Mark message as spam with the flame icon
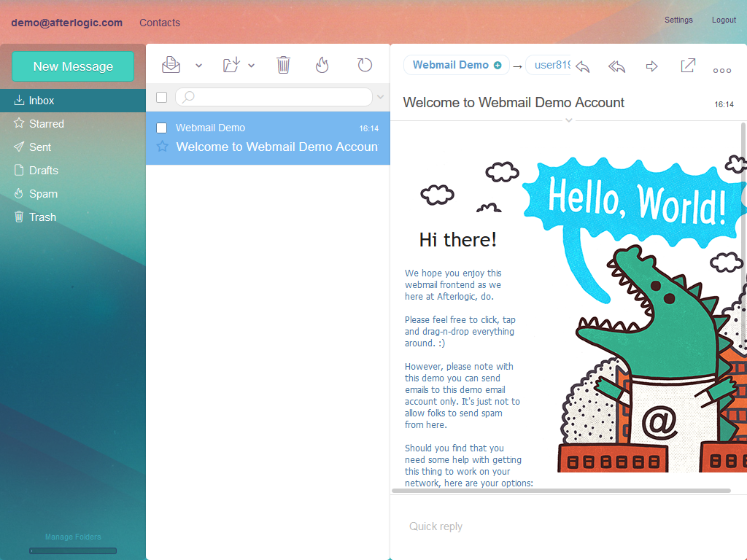This screenshot has height=560, width=747. pos(322,65)
